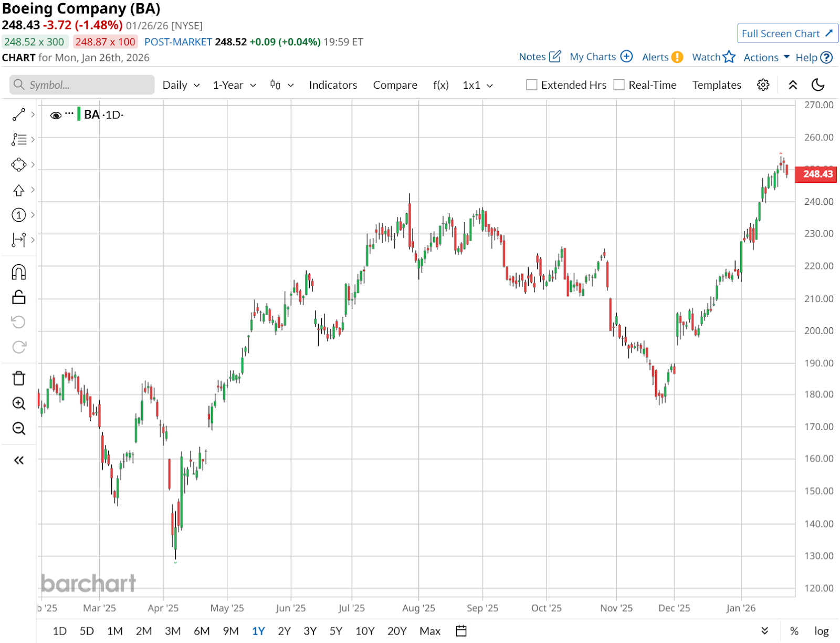This screenshot has height=643, width=840.
Task: Undo the last chart action
Action: coord(19,322)
